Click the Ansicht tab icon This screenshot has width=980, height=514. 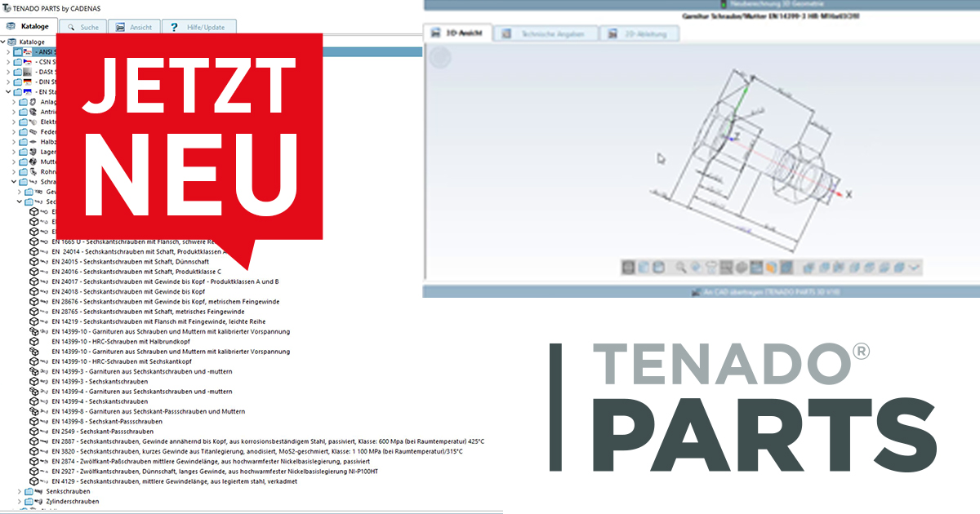pyautogui.click(x=121, y=27)
